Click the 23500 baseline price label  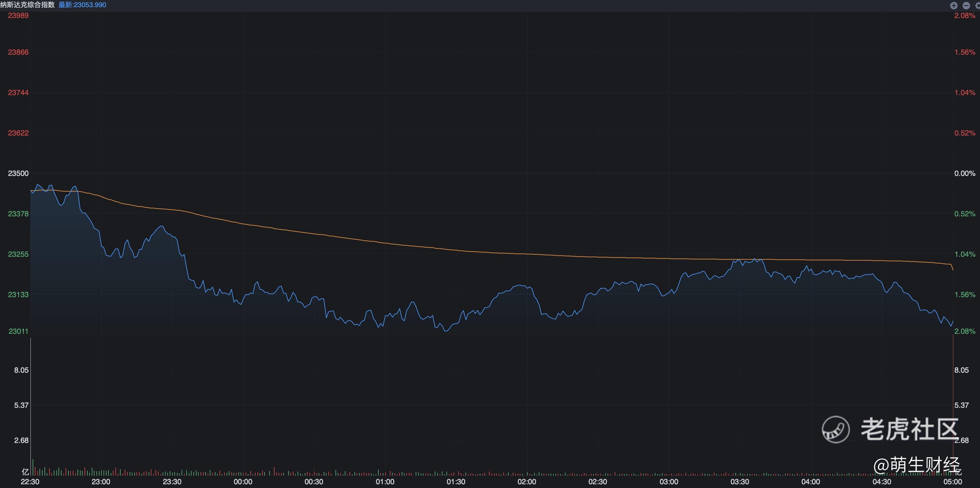pos(18,173)
